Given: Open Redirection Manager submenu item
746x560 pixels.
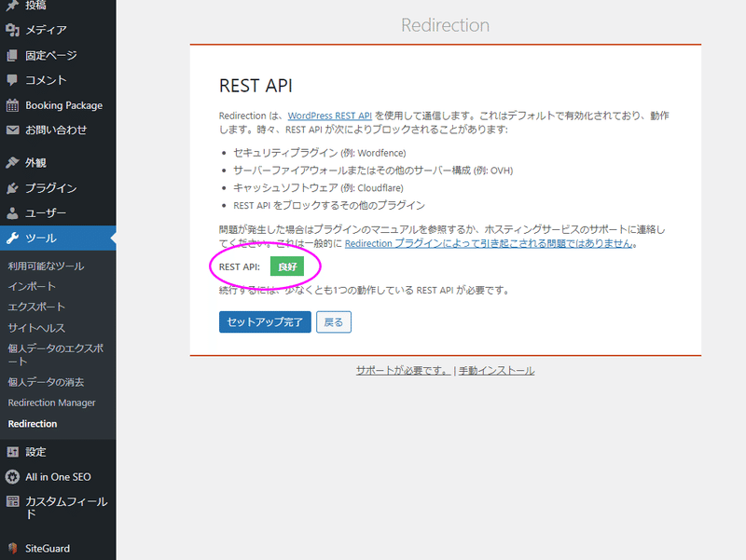Looking at the screenshot, I should coord(51,403).
